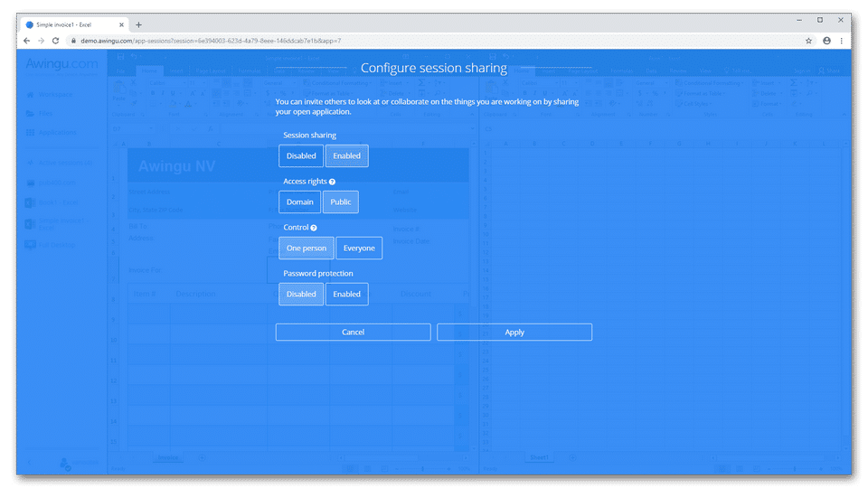The width and height of the screenshot is (868, 488).
Task: Apply the session sharing settings
Action: (514, 332)
